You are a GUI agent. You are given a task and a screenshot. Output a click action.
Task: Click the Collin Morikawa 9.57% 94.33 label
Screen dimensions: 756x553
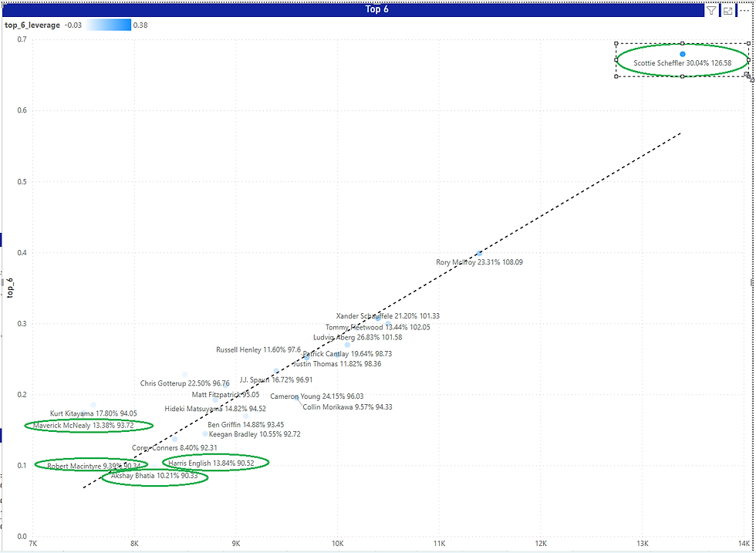tap(347, 407)
